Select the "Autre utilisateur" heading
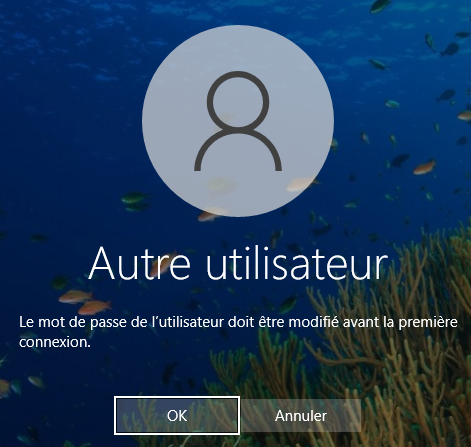Viewport: 471px width, 447px height. pyautogui.click(x=238, y=264)
